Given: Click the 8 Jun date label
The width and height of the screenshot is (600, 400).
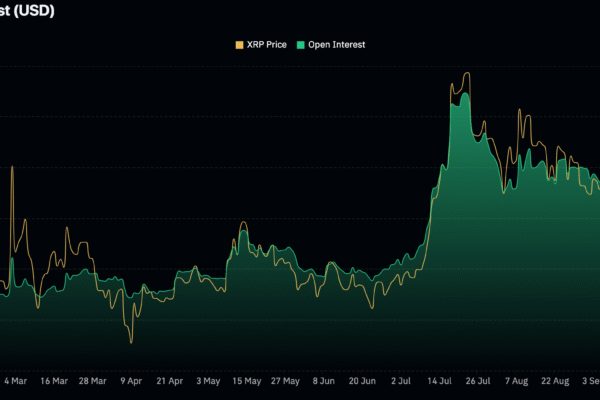Looking at the screenshot, I should (324, 381).
